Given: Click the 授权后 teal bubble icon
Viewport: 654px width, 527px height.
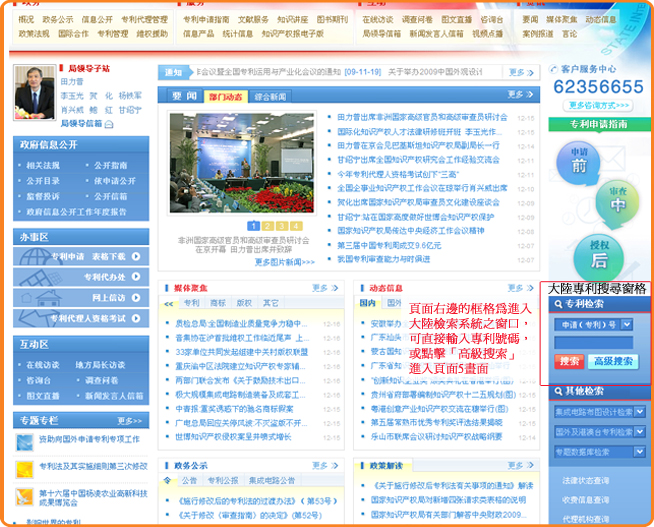Looking at the screenshot, I should click(x=599, y=258).
